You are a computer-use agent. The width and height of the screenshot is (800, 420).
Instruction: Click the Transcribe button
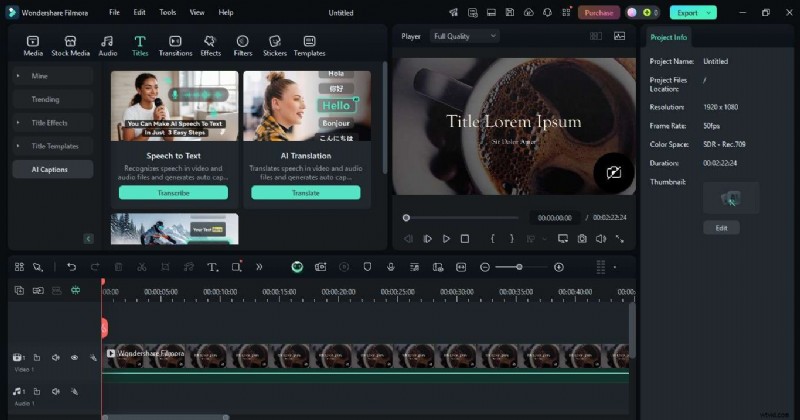[x=173, y=192]
